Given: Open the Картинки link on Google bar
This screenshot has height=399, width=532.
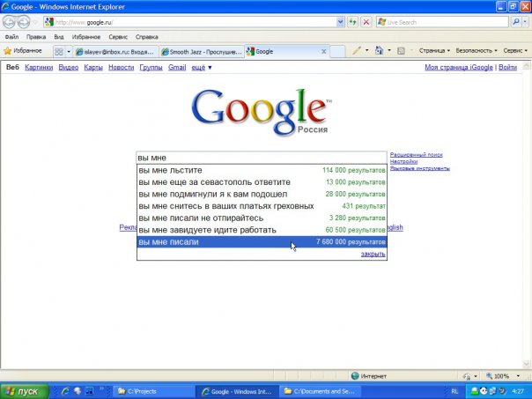Looking at the screenshot, I should [x=39, y=67].
